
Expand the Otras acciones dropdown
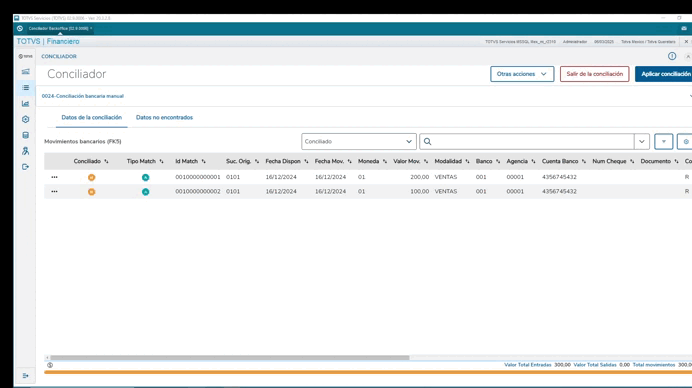[522, 74]
